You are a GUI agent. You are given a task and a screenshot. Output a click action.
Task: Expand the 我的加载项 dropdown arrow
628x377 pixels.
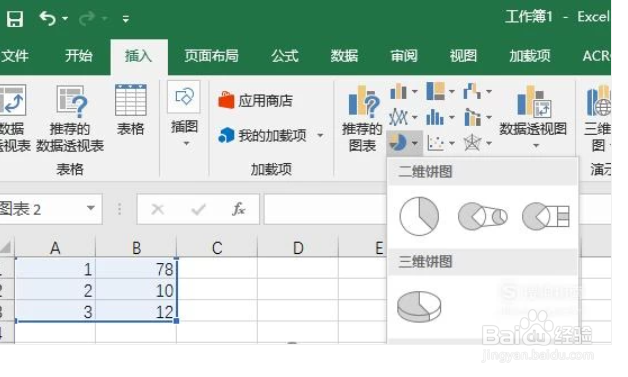(x=320, y=135)
